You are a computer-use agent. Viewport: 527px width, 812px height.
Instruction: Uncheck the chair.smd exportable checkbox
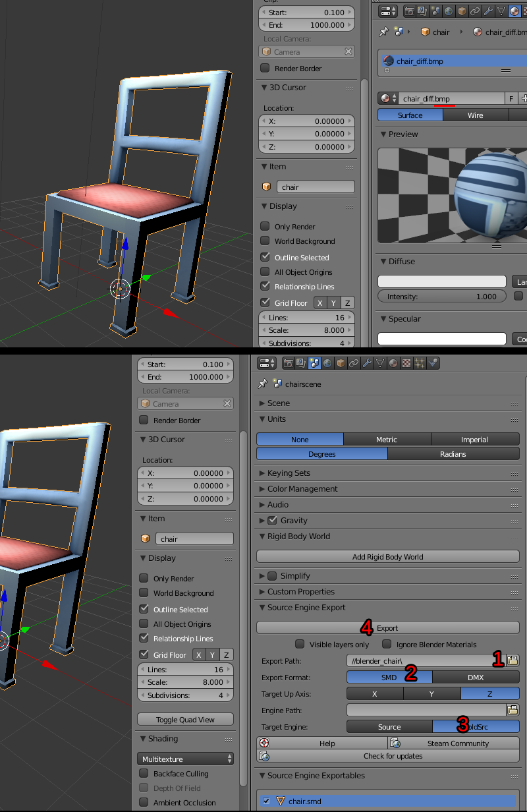point(266,801)
